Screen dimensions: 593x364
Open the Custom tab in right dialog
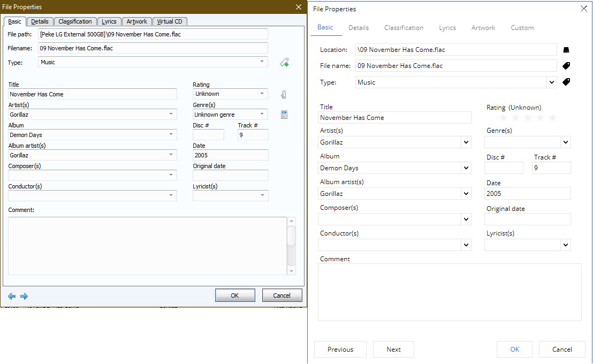[x=522, y=28]
